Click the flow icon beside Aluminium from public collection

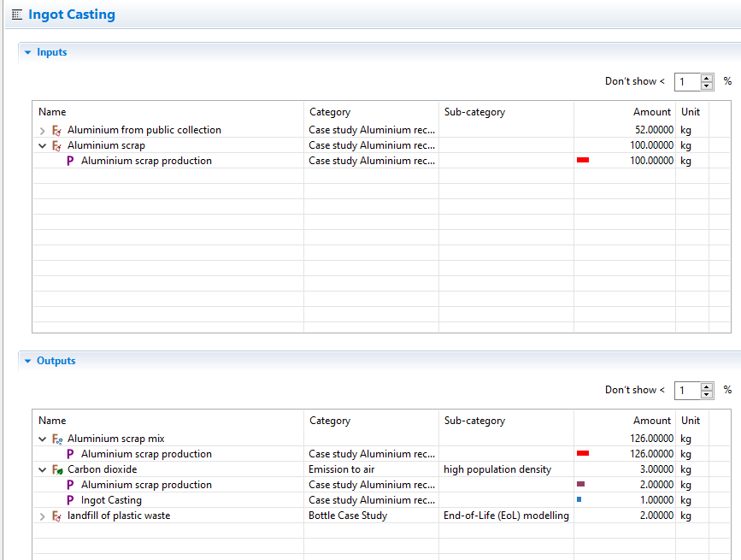(56, 131)
